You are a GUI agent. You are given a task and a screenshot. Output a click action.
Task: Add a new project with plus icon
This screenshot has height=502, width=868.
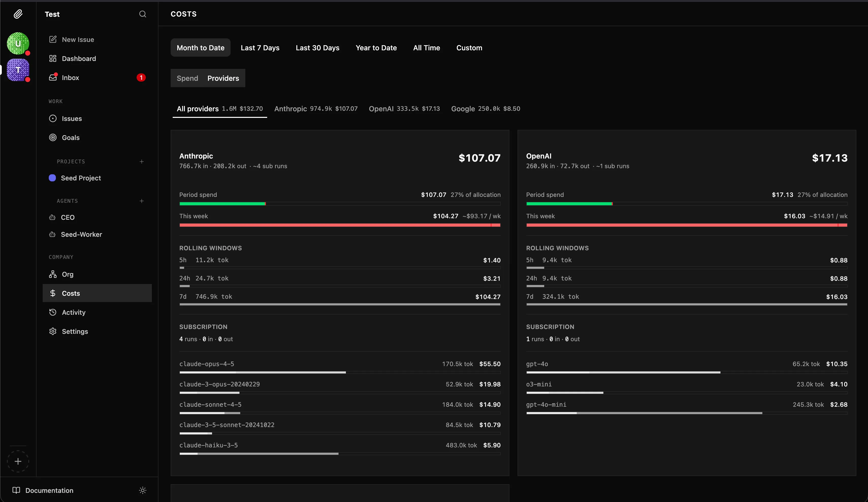tap(141, 162)
